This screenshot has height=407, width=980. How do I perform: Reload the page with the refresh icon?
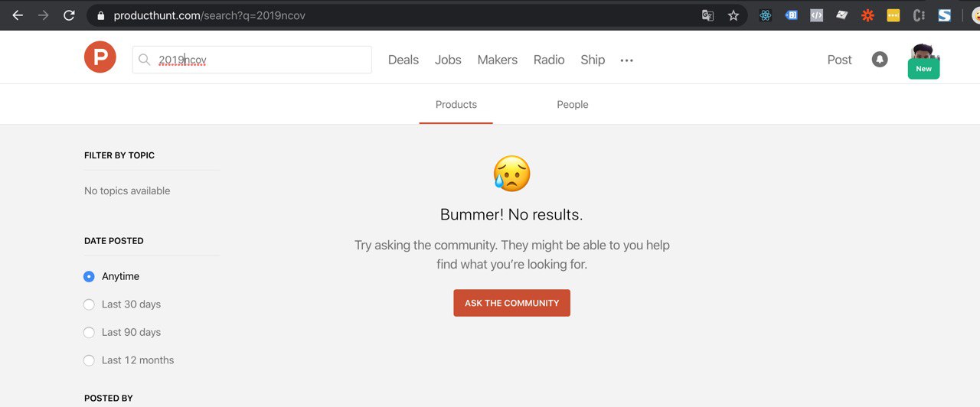pyautogui.click(x=70, y=15)
